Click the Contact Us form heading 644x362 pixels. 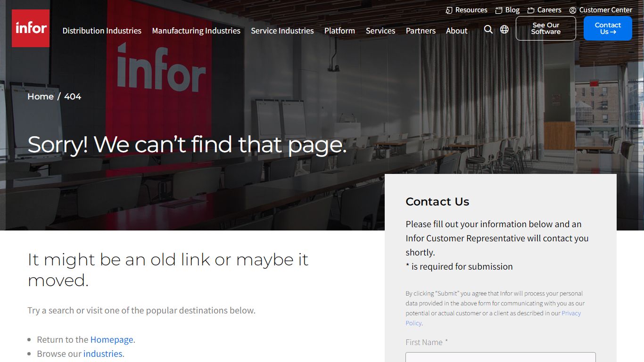point(438,202)
